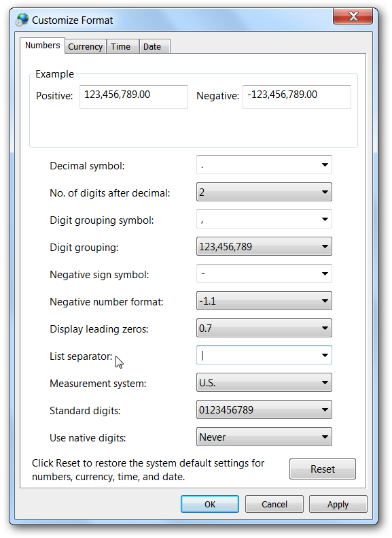Expand the Measurement system dropdown

(x=264, y=382)
